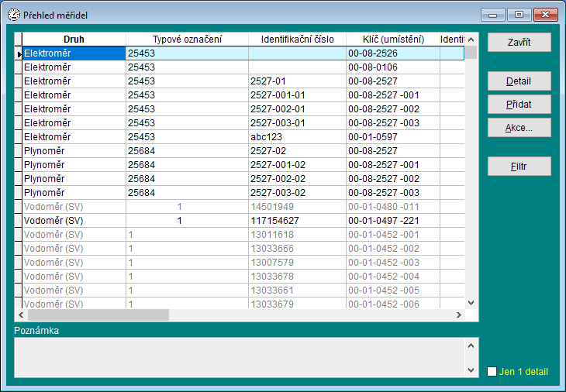Click the Typové označení column header
The width and height of the screenshot is (566, 392).
187,39
